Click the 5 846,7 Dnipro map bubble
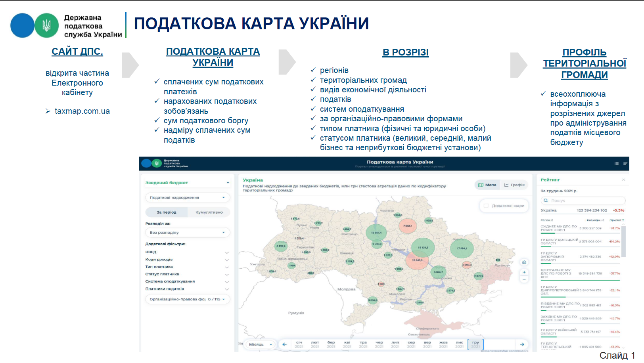 pyautogui.click(x=439, y=272)
